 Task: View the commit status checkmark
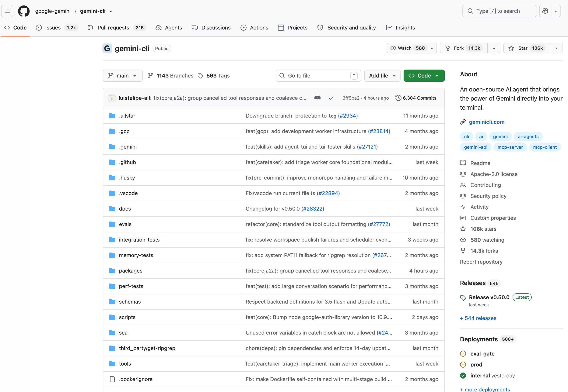coord(331,98)
